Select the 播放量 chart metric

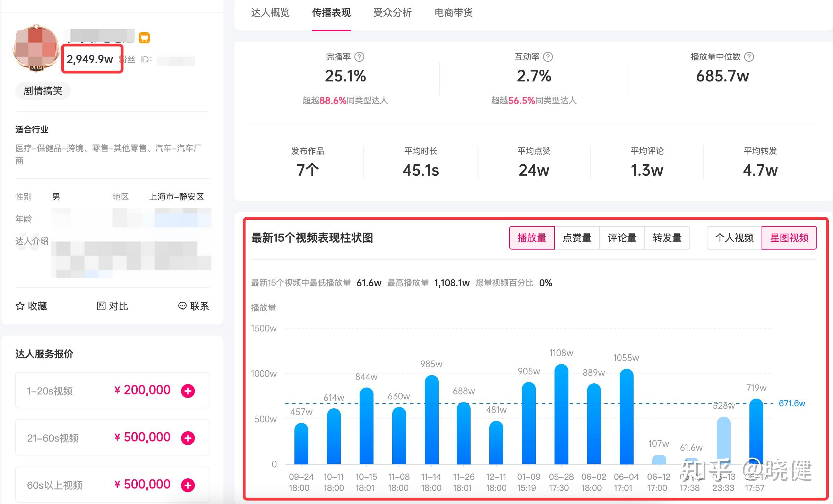pos(532,238)
